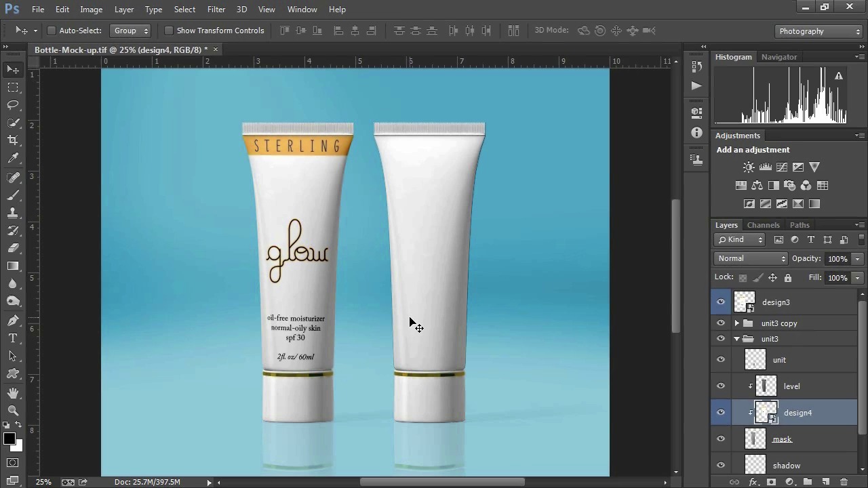
Task: Switch to the Paths tab
Action: 800,225
